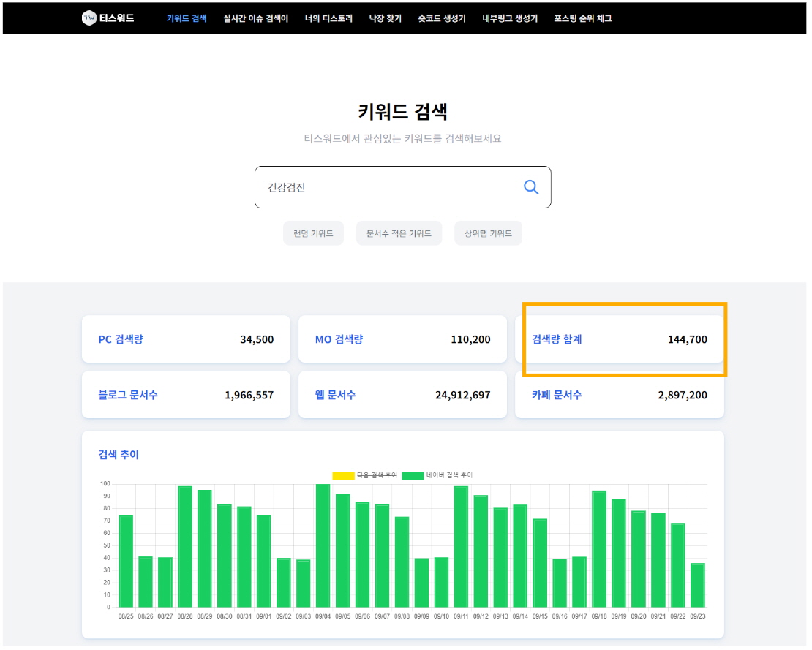Click the 랜덤 키워드 button
The image size is (812, 650).
tap(313, 233)
